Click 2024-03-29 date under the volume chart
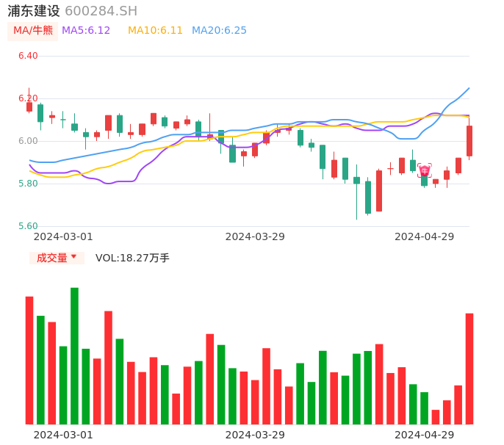 (x=255, y=435)
